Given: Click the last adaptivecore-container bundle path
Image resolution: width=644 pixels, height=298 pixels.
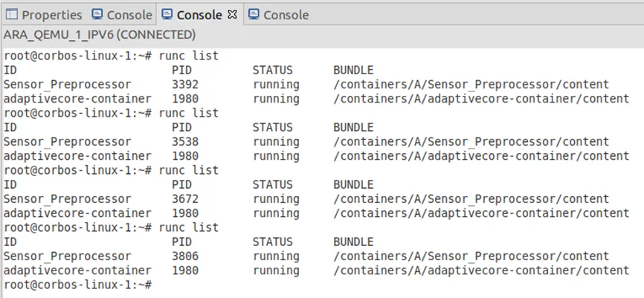Looking at the screenshot, I should pyautogui.click(x=480, y=271).
